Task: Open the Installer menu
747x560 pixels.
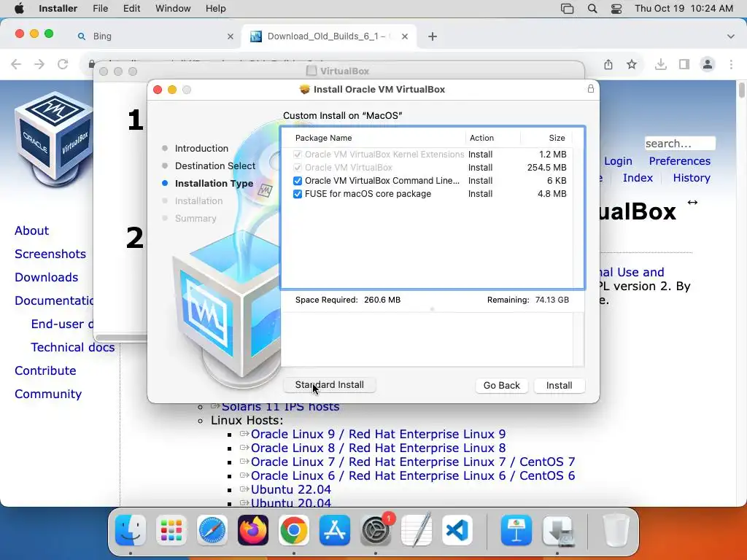Action: [58, 9]
